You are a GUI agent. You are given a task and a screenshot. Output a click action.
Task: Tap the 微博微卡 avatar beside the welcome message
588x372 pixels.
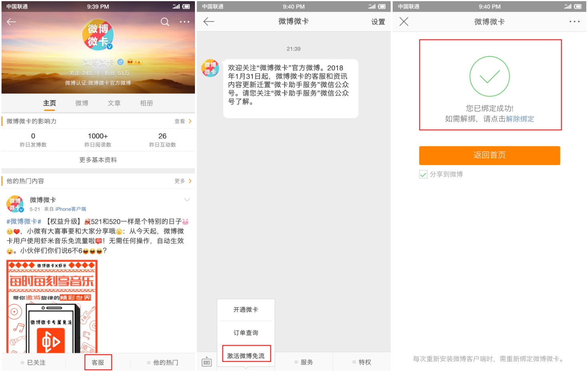(x=210, y=68)
